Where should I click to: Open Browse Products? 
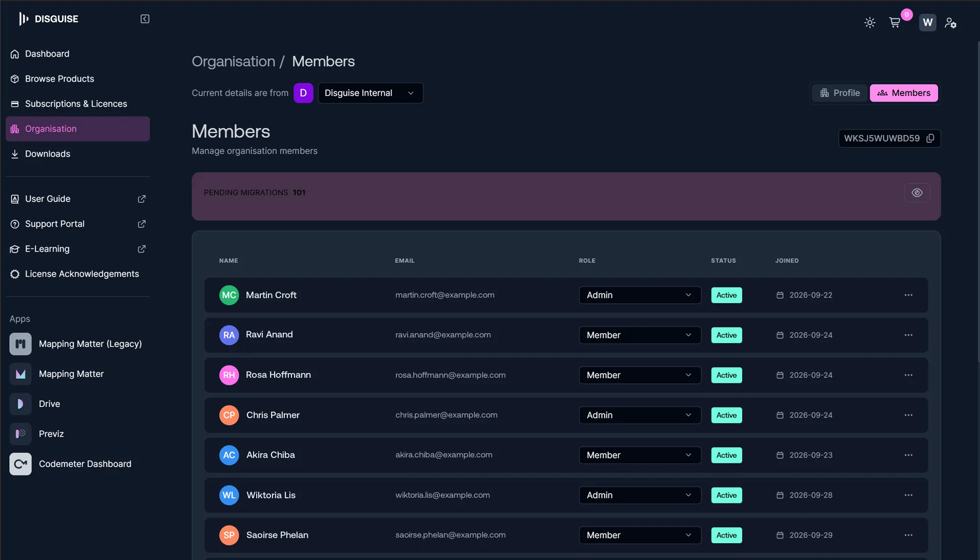78,79
